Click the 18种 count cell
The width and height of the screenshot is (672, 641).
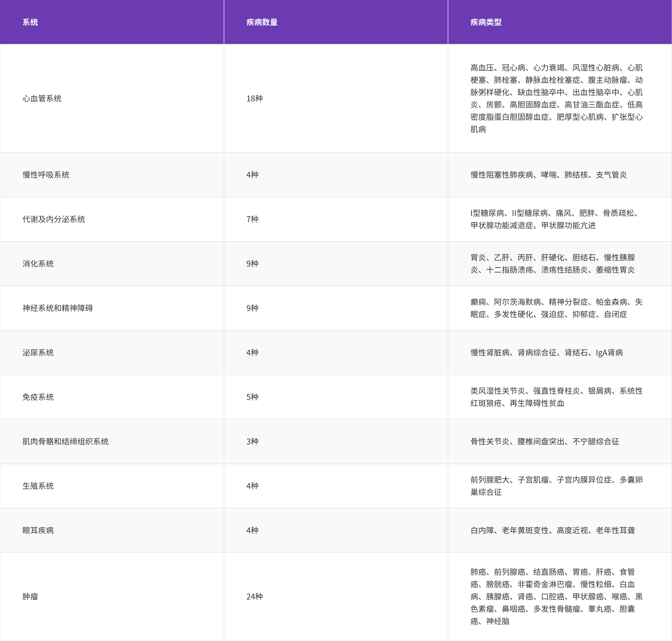point(255,98)
